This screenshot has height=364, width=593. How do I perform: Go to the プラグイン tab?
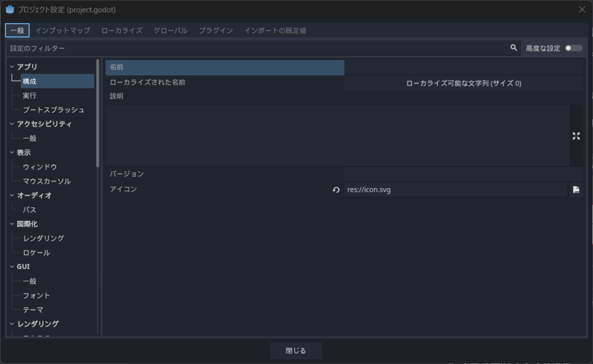coord(216,30)
